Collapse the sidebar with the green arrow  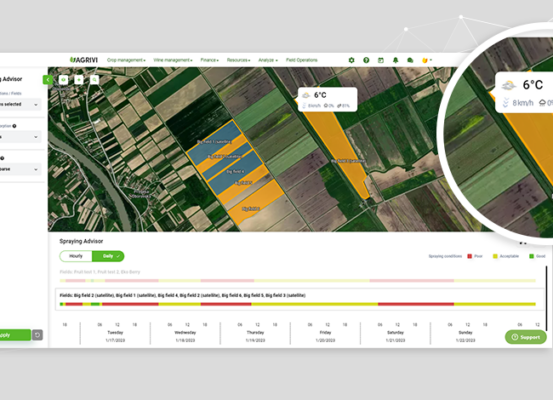[x=47, y=80]
